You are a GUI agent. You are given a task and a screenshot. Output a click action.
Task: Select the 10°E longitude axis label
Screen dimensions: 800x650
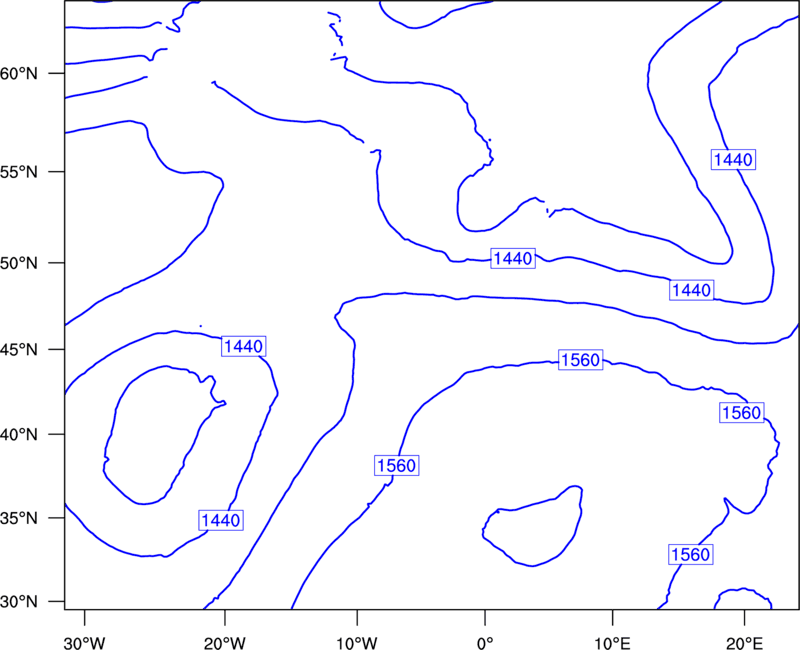(612, 643)
